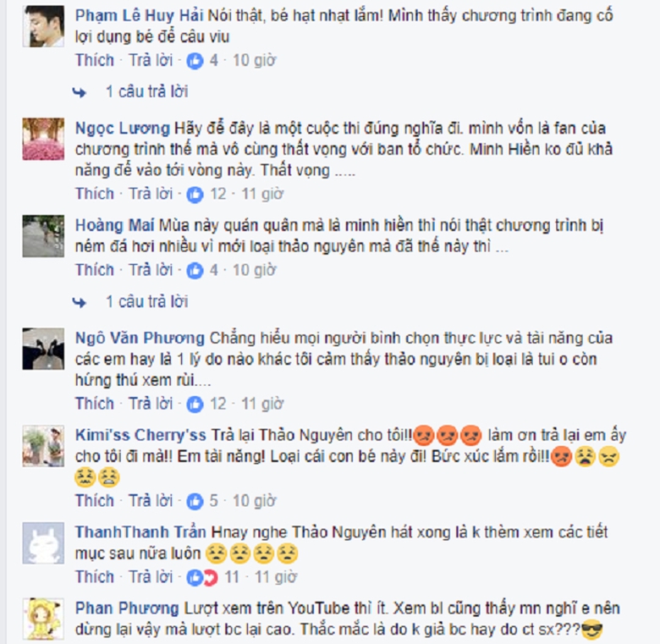The width and height of the screenshot is (660, 644).
Task: Click like count icon on Phạm Lê Huy Hải's comment
Action: 195,62
